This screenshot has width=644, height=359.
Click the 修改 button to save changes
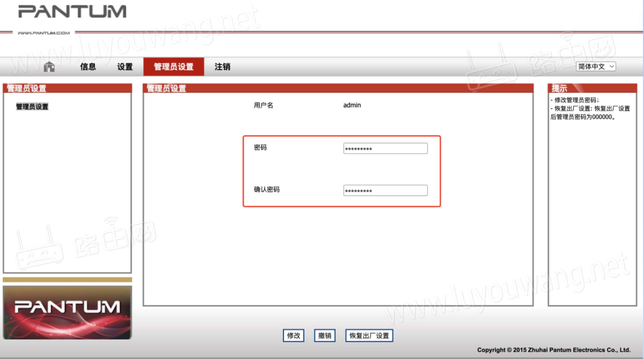293,335
